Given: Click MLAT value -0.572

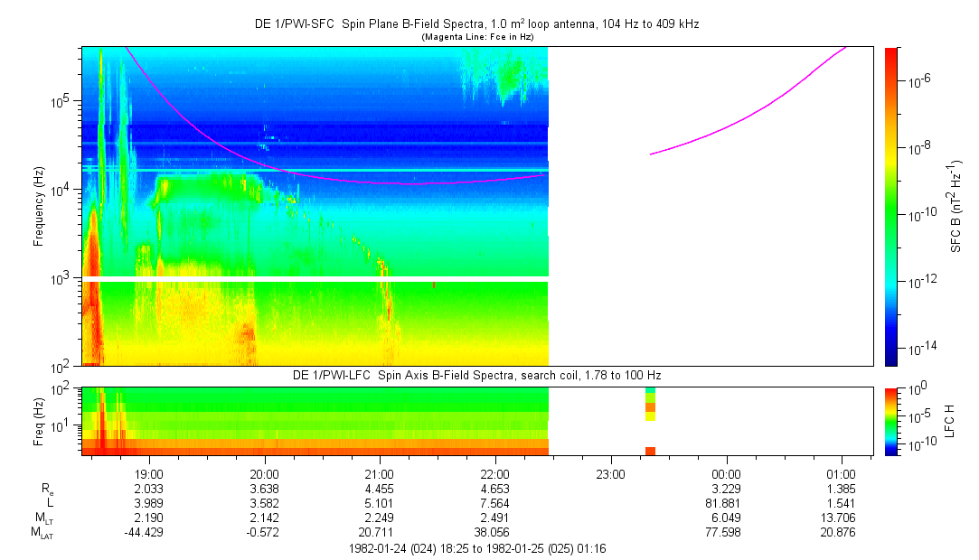Looking at the screenshot, I should [x=261, y=533].
